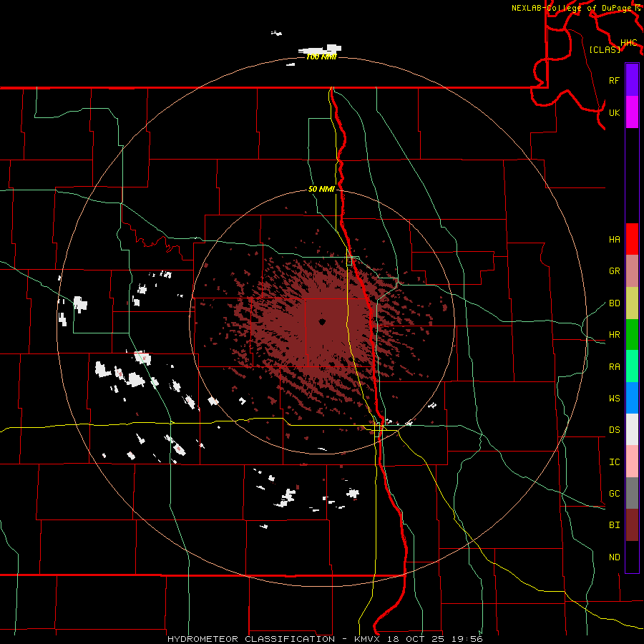Click the HR green legend swatch
This screenshot has height=644, width=644.
coord(632,334)
